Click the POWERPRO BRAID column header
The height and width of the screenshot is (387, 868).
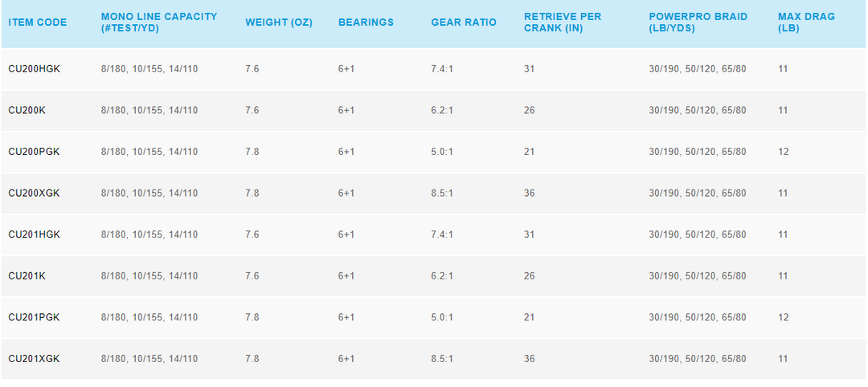(698, 22)
